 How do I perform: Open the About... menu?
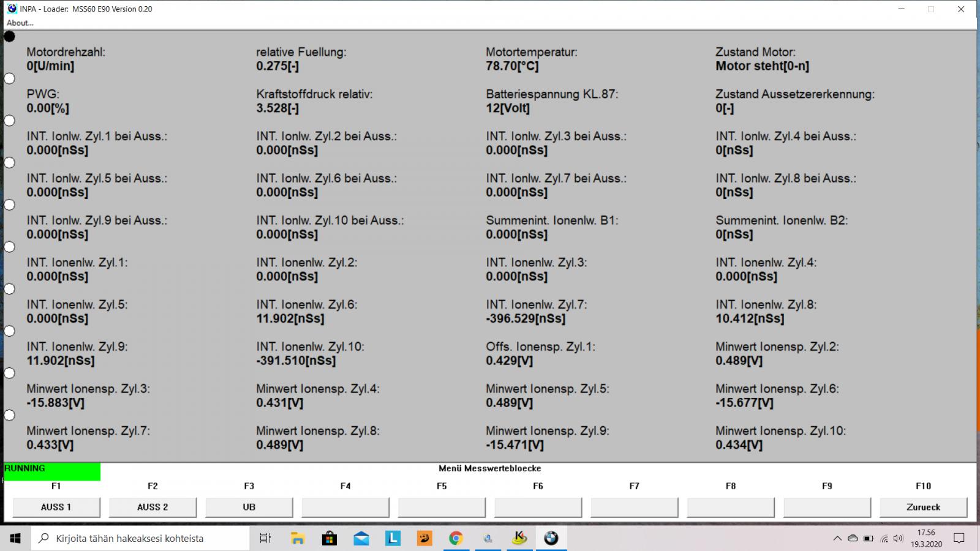[20, 23]
